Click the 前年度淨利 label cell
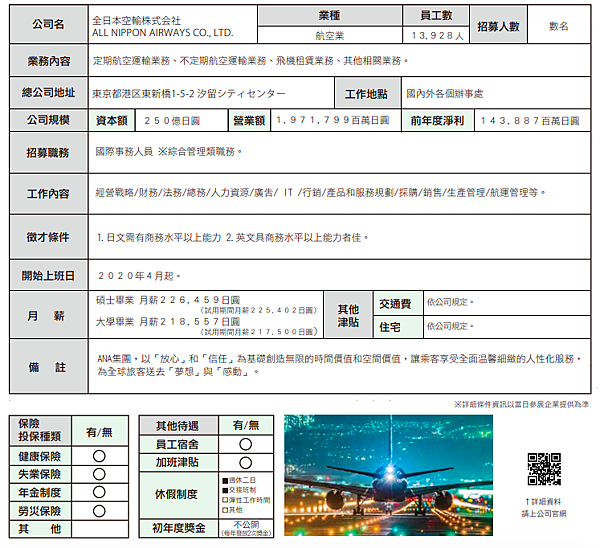Screen dimensions: 600x548 pos(437,121)
